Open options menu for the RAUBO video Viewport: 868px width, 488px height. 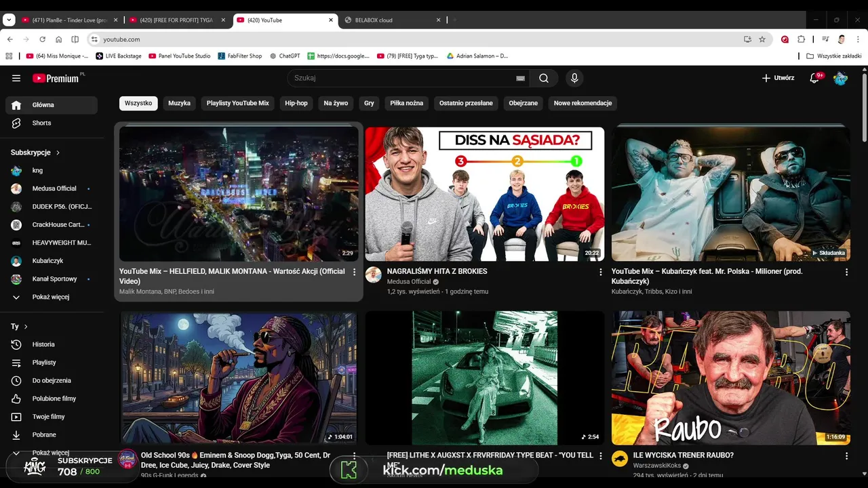point(846,455)
